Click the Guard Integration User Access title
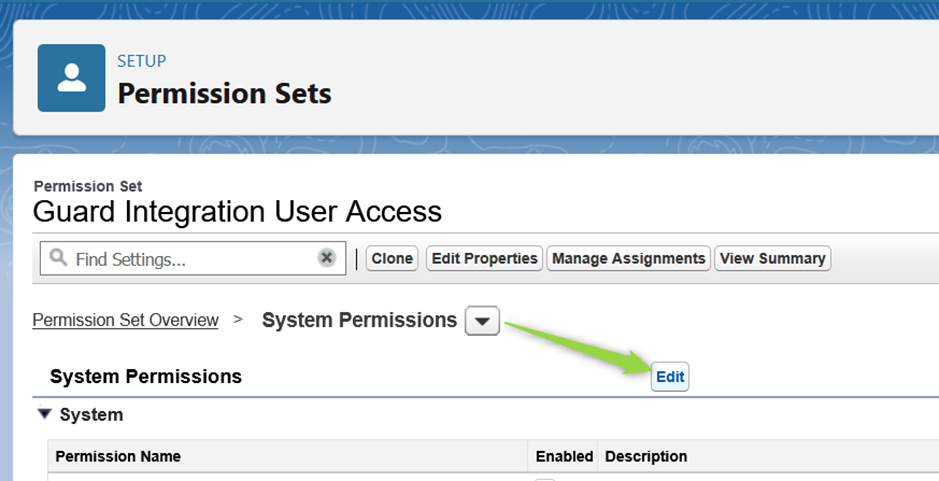Viewport: 939px width, 481px height. point(237,212)
